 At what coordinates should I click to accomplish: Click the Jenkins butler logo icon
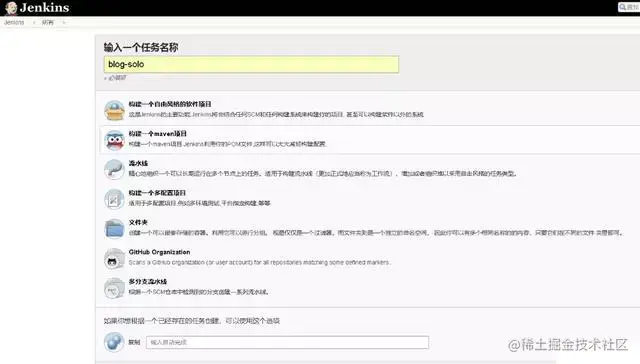[11, 8]
